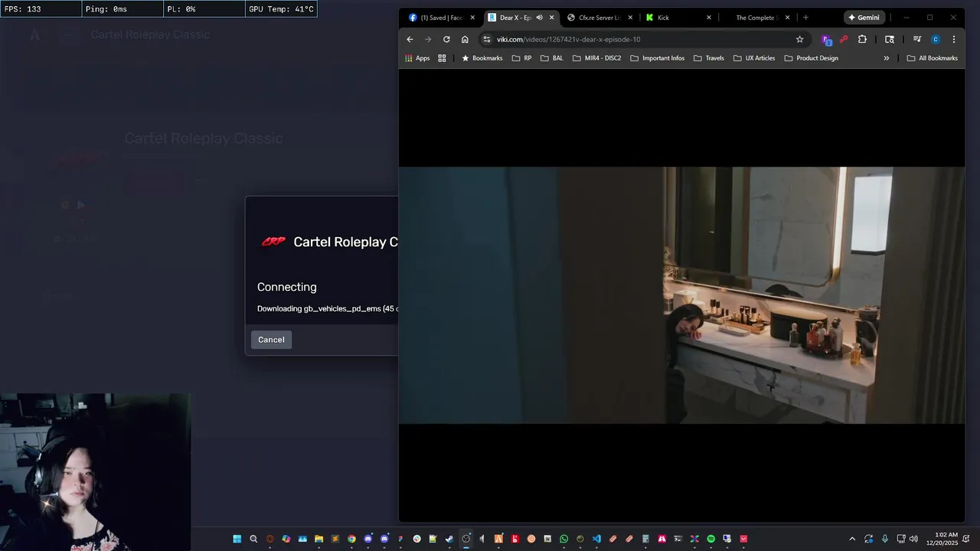Screen dimensions: 980x551
Task: Open a new browser tab
Action: click(x=805, y=18)
